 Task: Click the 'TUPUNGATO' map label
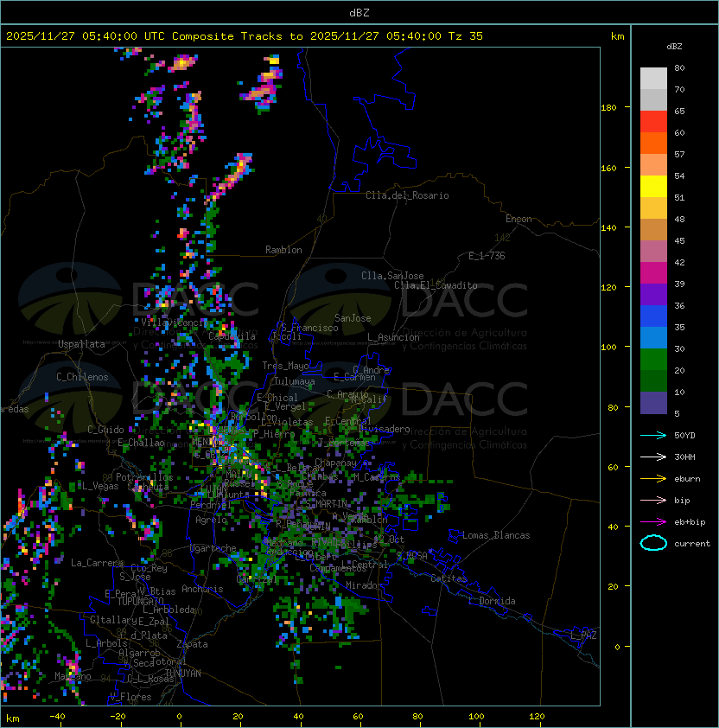140,602
